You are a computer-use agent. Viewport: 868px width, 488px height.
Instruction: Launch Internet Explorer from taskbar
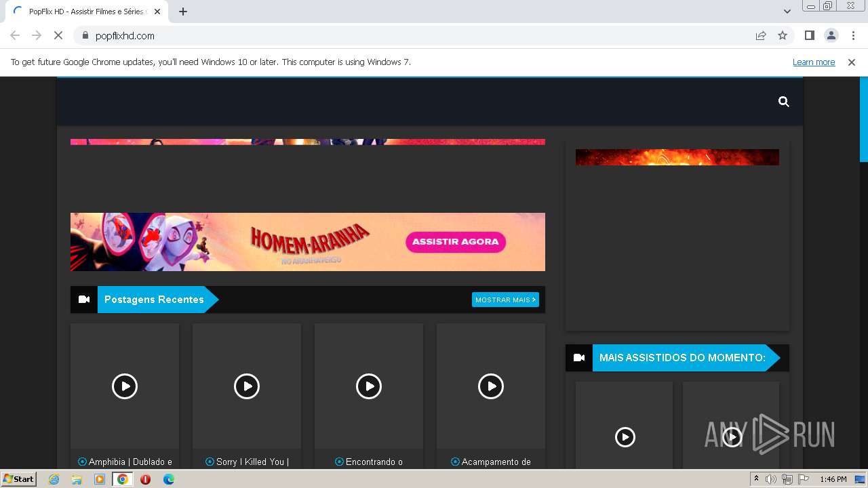54,479
